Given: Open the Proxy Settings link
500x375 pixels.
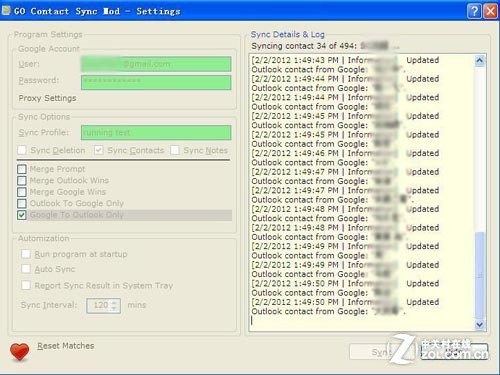Looking at the screenshot, I should [47, 98].
